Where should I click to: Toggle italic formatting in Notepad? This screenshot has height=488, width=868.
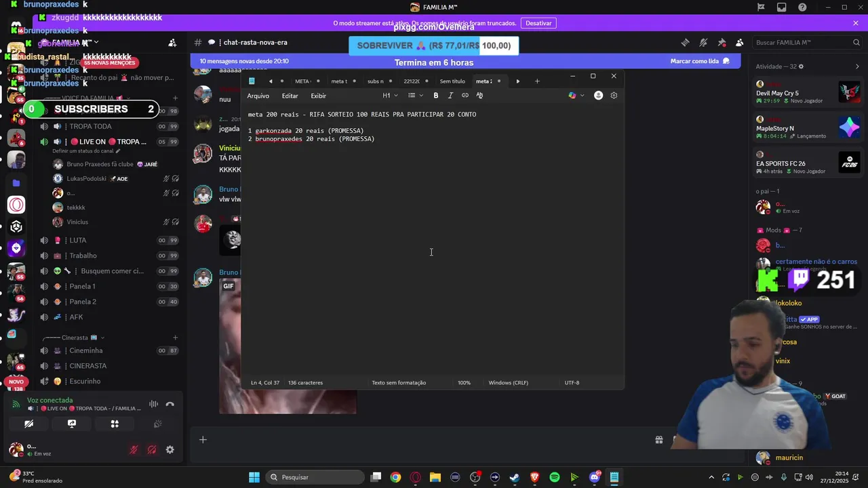(450, 96)
